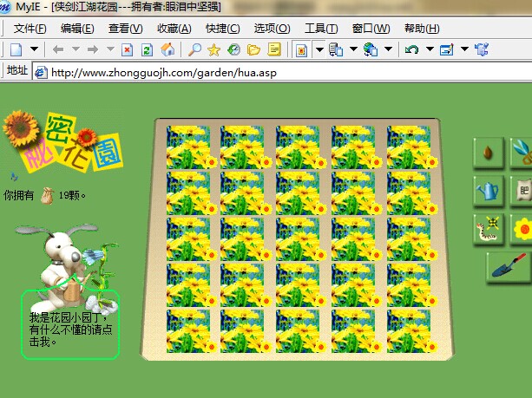
Task: Select the yellow flower tool button
Action: (522, 229)
